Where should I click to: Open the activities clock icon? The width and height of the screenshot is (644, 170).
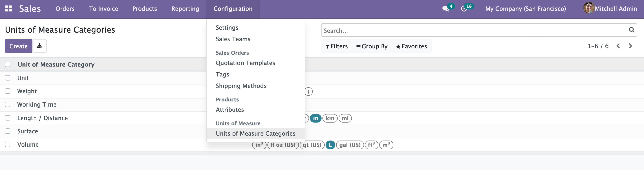(x=464, y=9)
